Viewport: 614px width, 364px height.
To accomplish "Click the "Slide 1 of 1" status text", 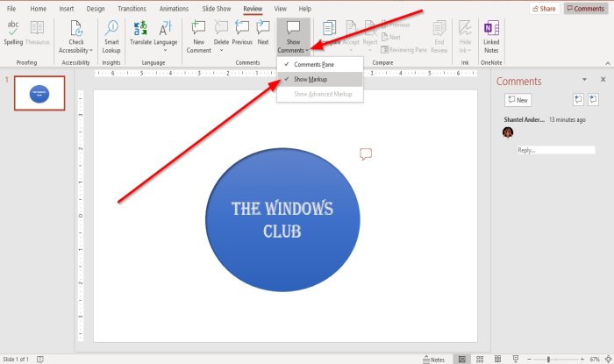I will pos(16,359).
